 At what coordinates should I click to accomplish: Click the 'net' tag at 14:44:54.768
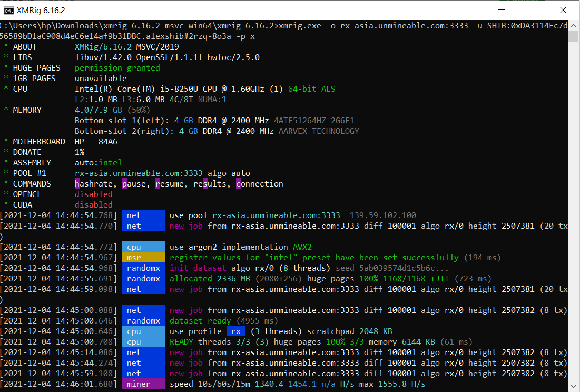143,215
